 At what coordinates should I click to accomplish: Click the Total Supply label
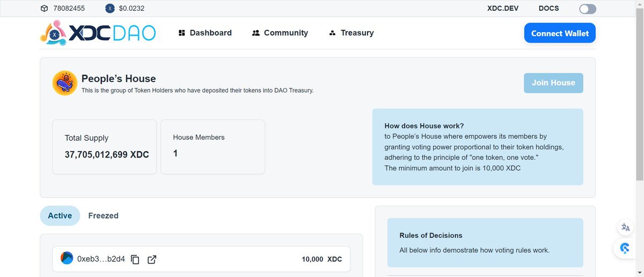point(86,138)
